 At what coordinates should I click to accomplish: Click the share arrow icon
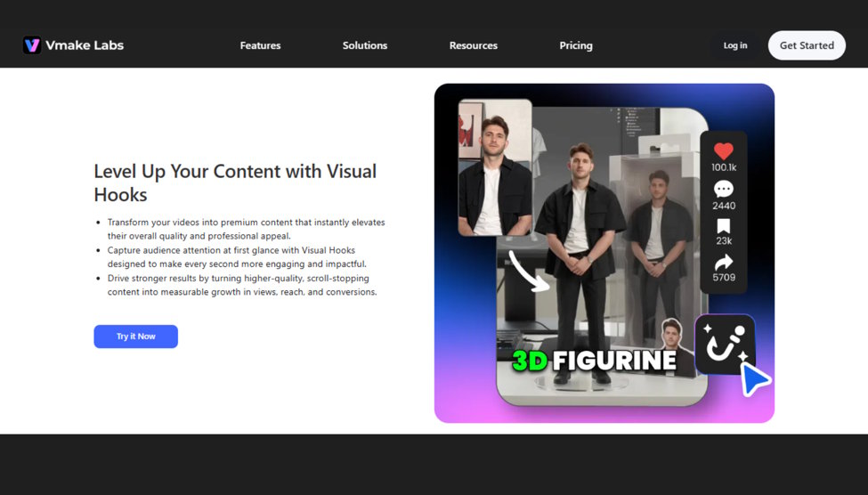click(724, 263)
